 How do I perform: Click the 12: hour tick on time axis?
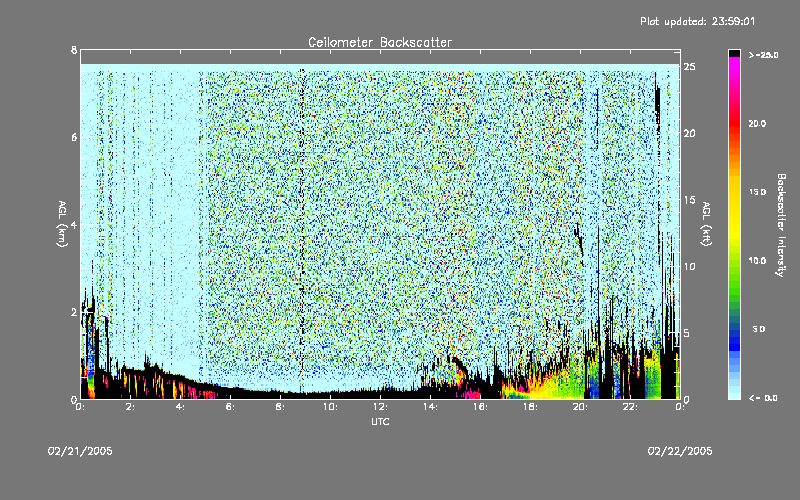tap(381, 407)
